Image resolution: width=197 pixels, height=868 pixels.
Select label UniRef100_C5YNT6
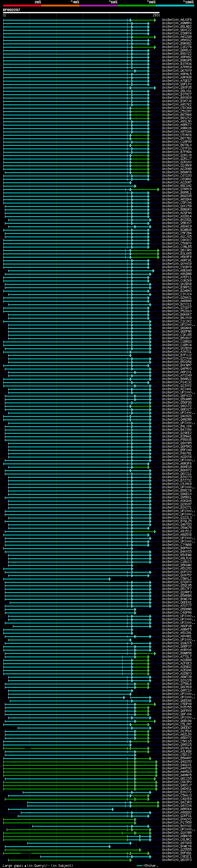pos(177,135)
